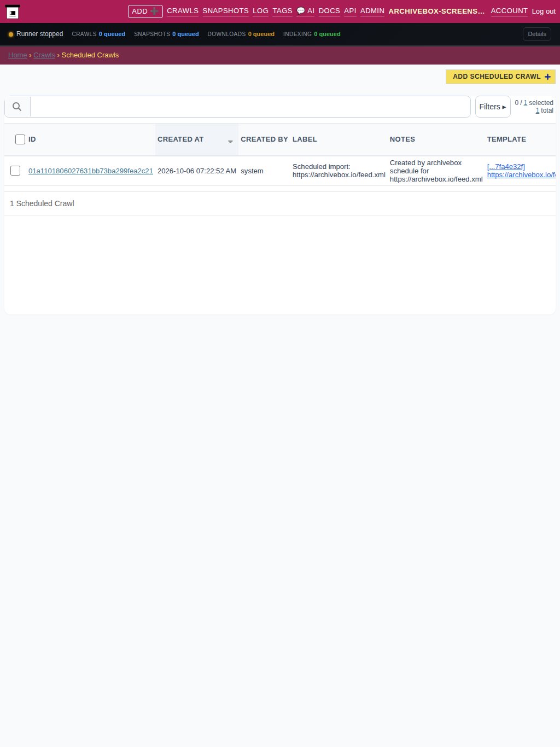Open crawl ID 01a1101806027631bb73ba299fea2c21

(91, 171)
